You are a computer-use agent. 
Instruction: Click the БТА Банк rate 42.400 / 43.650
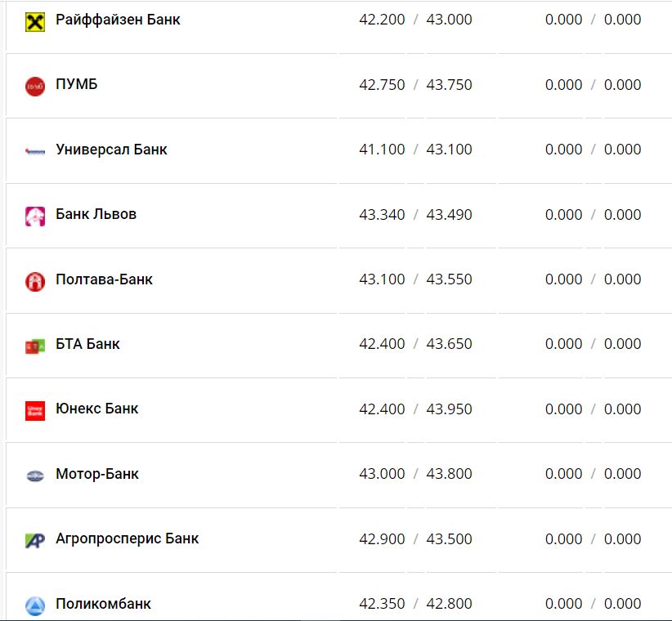pos(415,344)
